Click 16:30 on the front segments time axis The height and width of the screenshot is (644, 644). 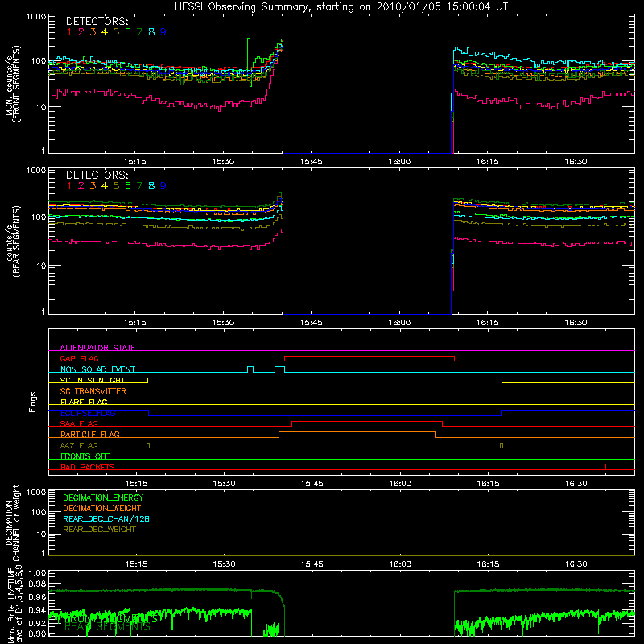tap(576, 162)
